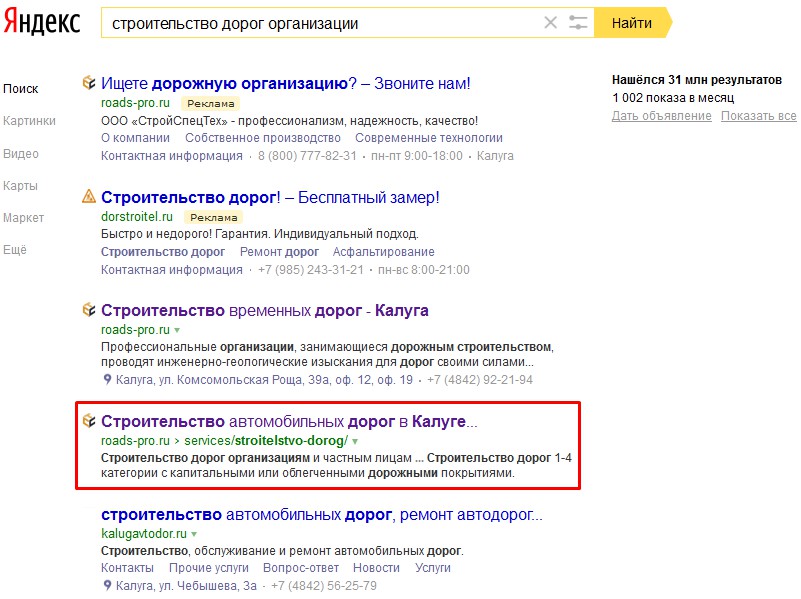Expand the dropdown arrow after services/stroitelstvo-dorog/
The width and height of the screenshot is (801, 599).
pyautogui.click(x=355, y=441)
